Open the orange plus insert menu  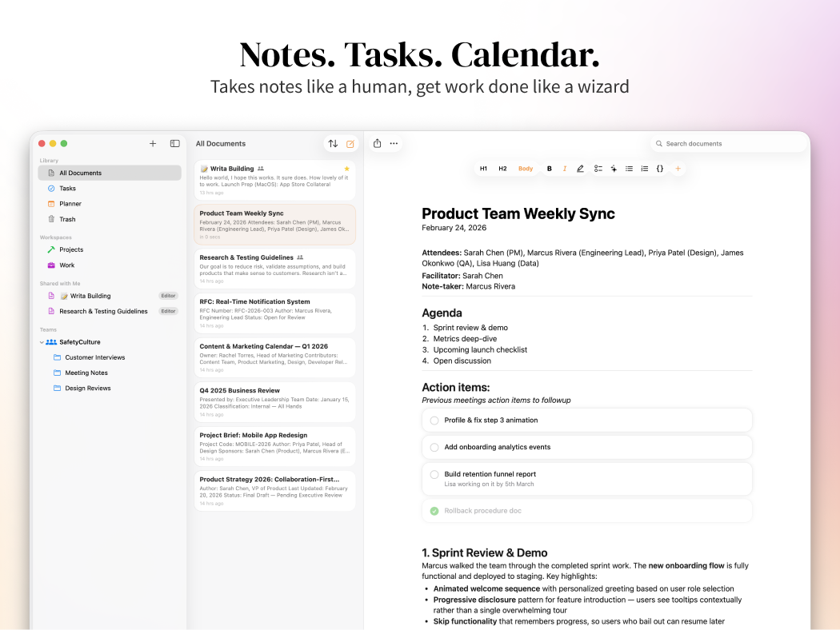[x=678, y=169]
